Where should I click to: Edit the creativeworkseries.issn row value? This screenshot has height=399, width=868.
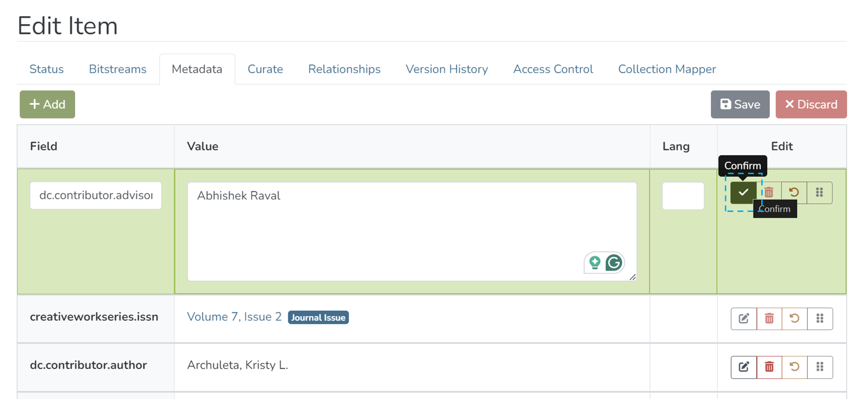tap(744, 319)
